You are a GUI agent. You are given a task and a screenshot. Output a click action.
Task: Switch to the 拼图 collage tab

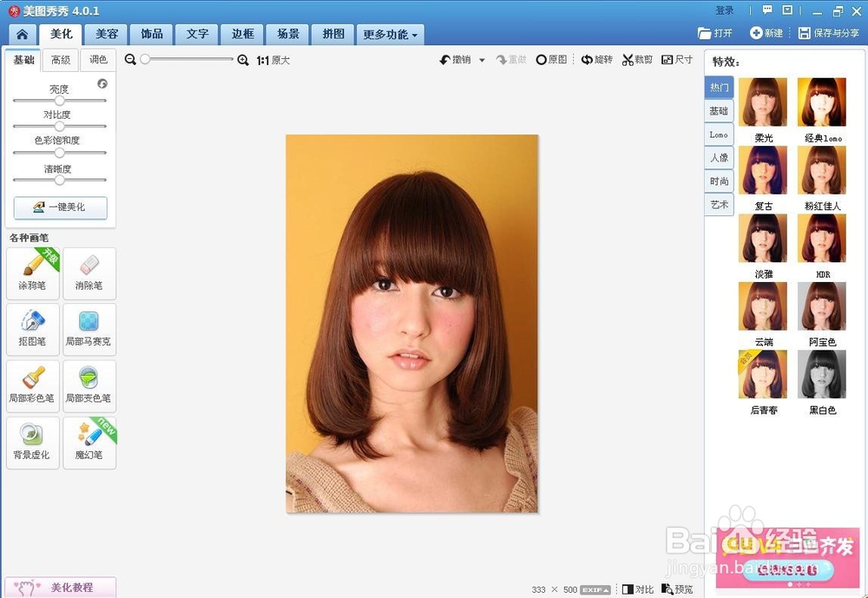tap(333, 35)
